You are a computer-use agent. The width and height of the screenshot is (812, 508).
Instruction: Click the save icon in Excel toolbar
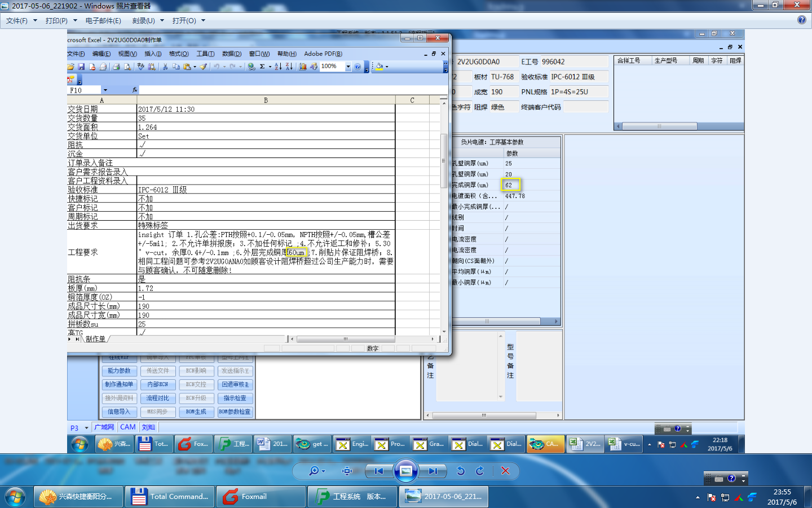(x=81, y=67)
